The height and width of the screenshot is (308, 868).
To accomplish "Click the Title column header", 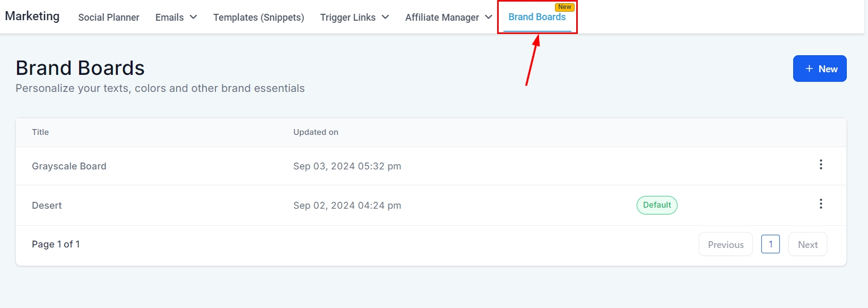I will 40,132.
